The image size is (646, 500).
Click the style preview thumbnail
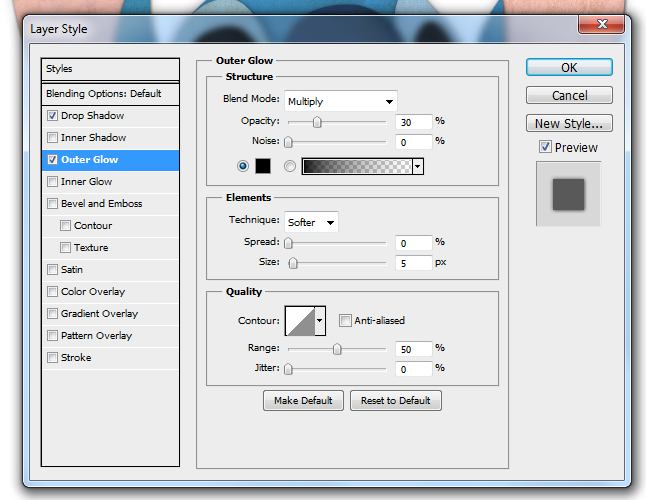point(569,194)
